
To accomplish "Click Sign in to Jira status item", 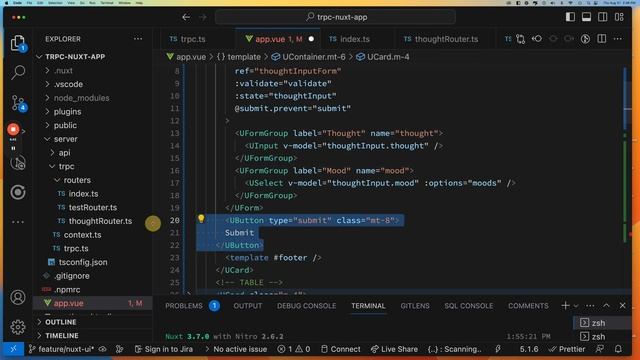I will click(x=163, y=349).
